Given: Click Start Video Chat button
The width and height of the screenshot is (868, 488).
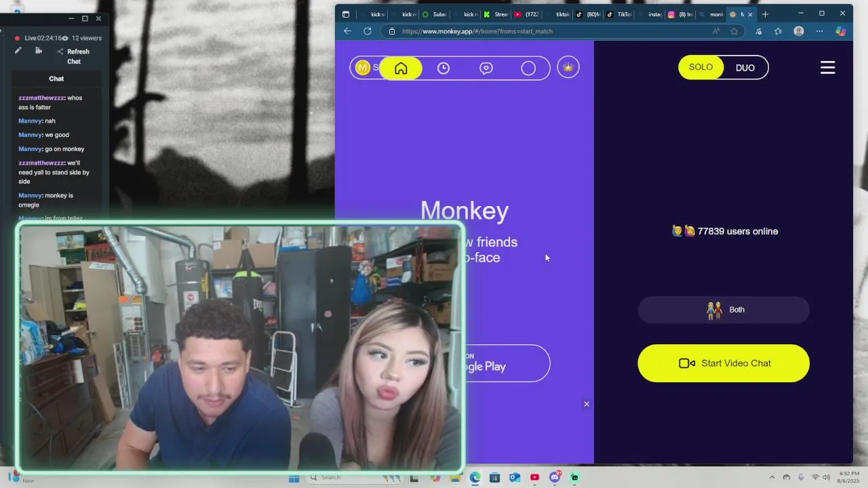Looking at the screenshot, I should coord(724,363).
